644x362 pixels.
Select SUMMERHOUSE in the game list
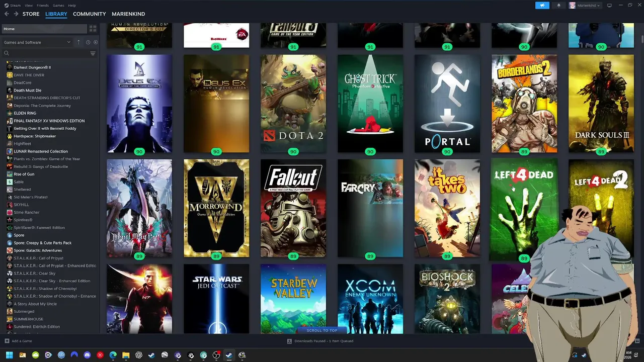click(28, 319)
